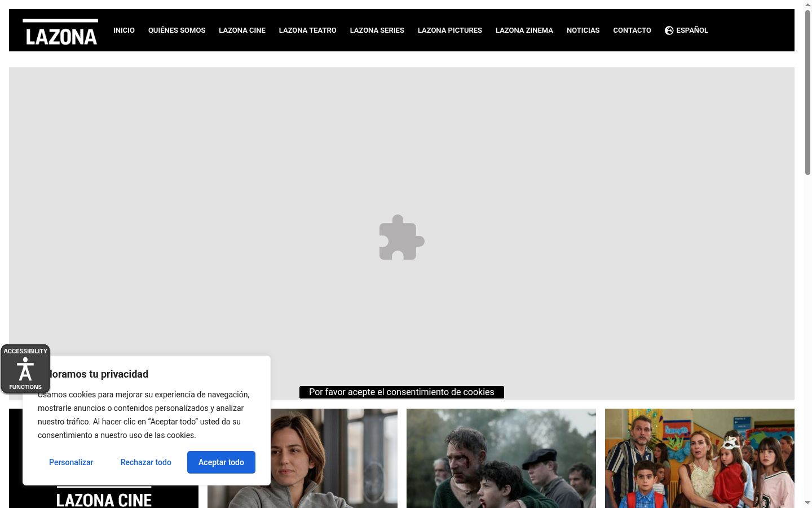Open LAZONA ZINEMA section

click(524, 30)
